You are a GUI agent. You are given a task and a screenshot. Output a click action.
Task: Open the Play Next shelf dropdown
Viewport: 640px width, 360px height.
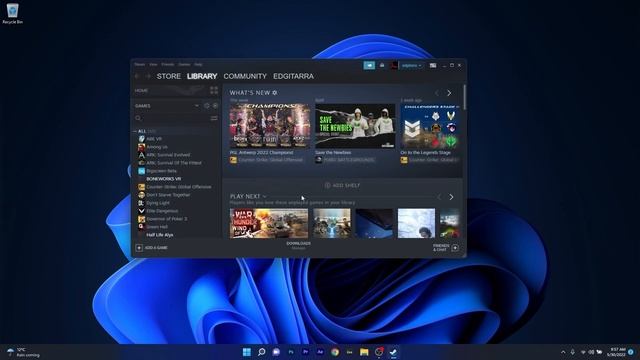(x=264, y=196)
